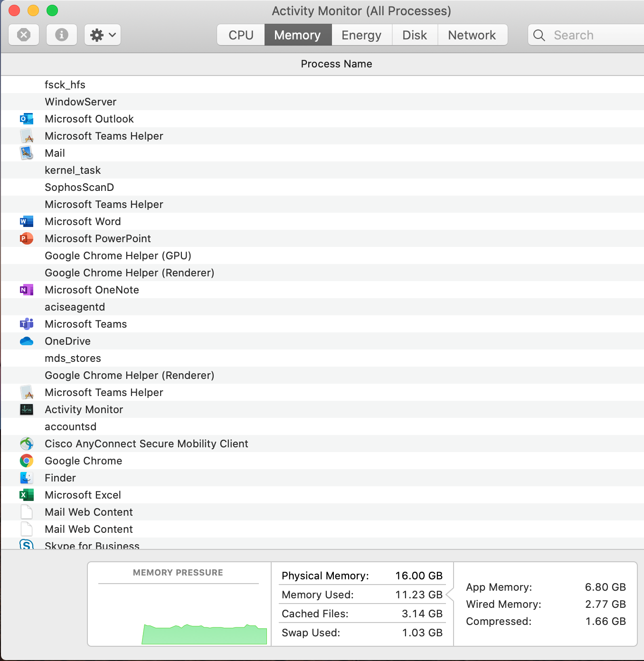Click the first Mail Web Content row's document icon

27,512
